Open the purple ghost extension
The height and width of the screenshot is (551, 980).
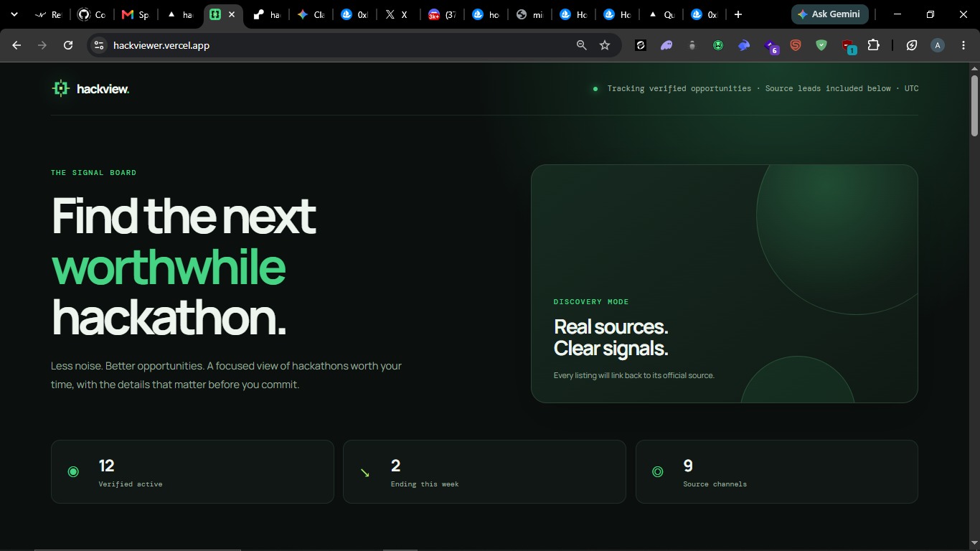[x=666, y=45]
